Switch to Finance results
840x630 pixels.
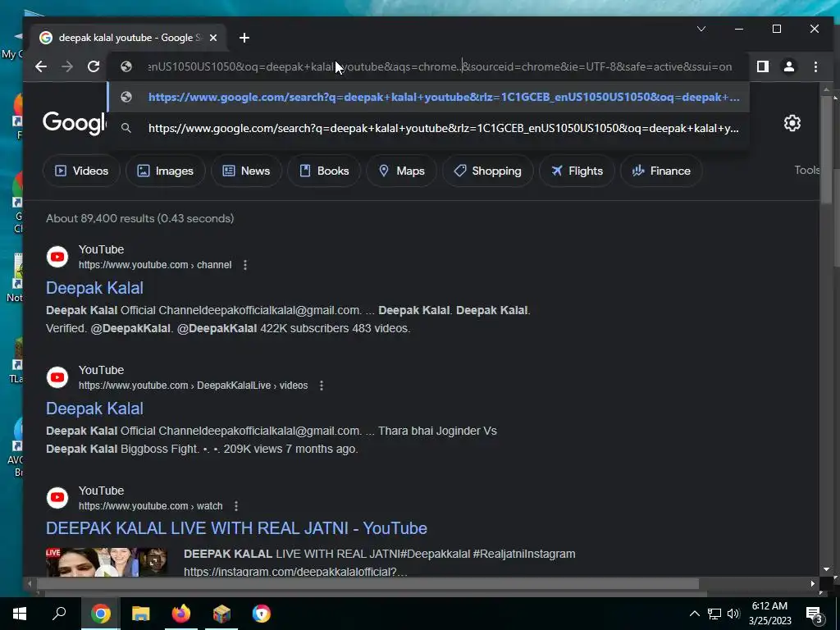pyautogui.click(x=661, y=171)
